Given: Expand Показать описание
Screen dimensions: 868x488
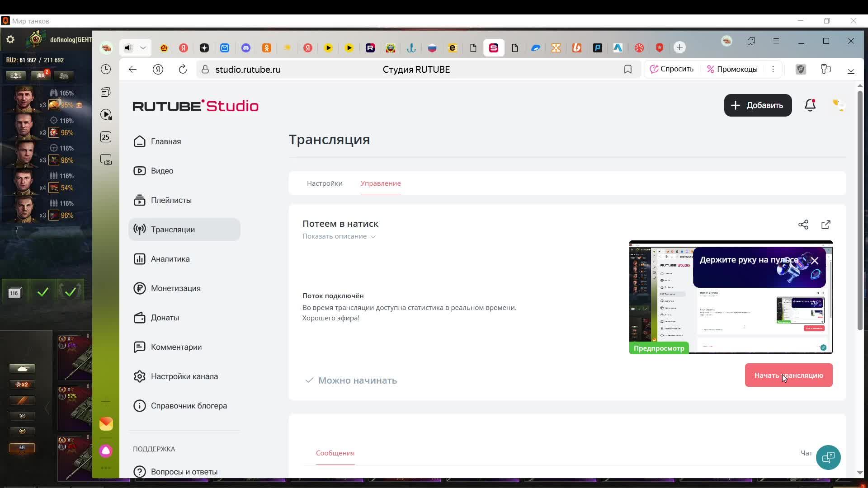Looking at the screenshot, I should pos(339,236).
